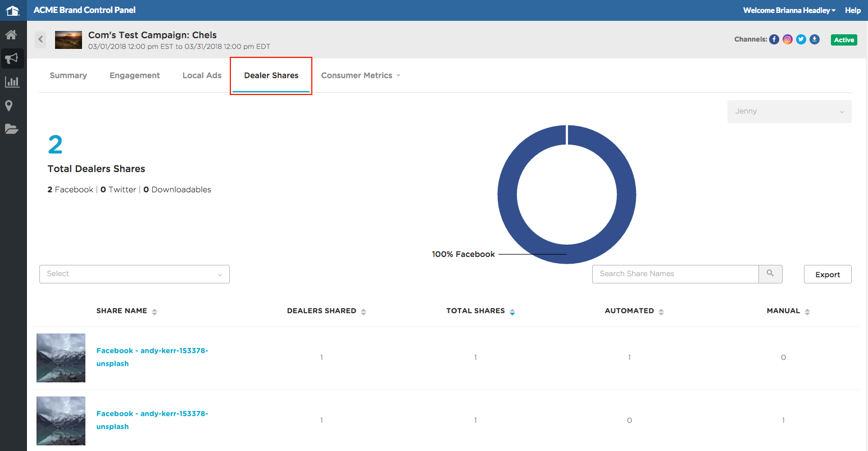Click the Twitter channel icon

pos(801,39)
